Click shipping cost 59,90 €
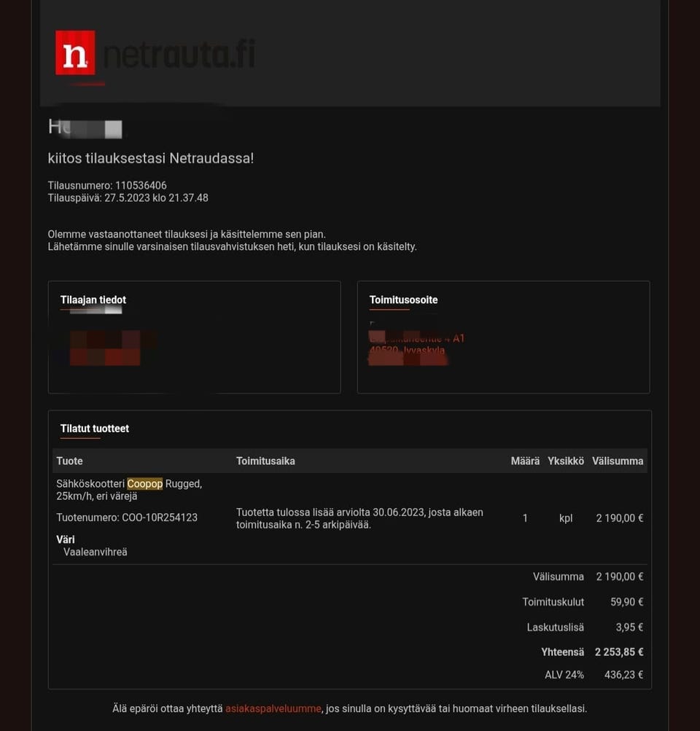Image resolution: width=700 pixels, height=731 pixels. 627,602
